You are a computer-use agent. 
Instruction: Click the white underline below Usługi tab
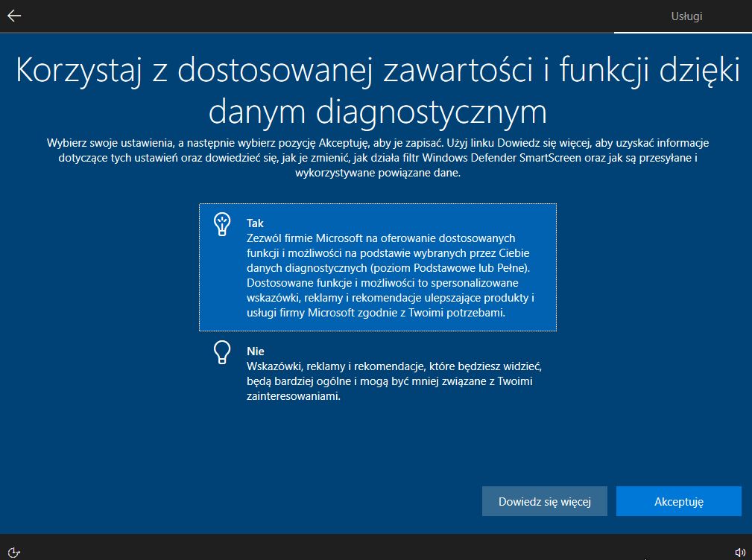[x=683, y=33]
